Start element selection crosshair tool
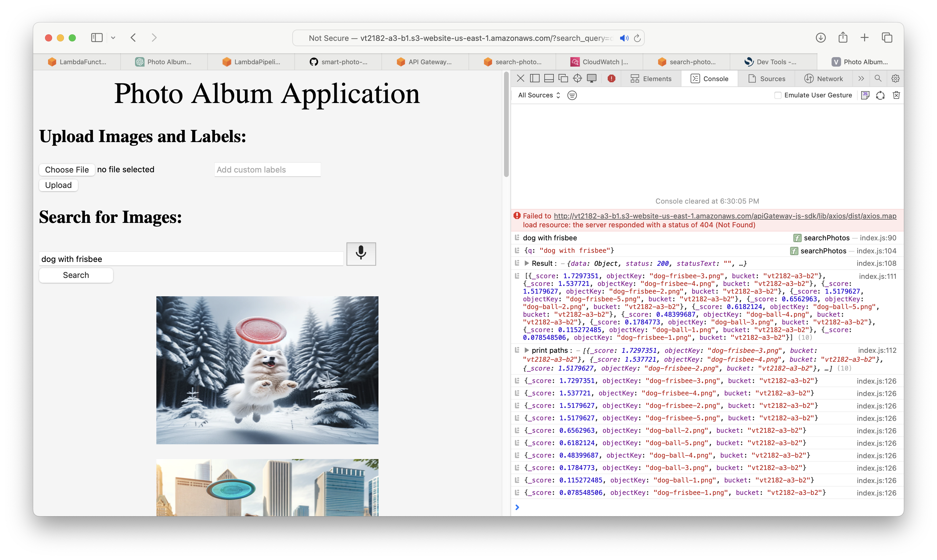The image size is (937, 560). 577,78
